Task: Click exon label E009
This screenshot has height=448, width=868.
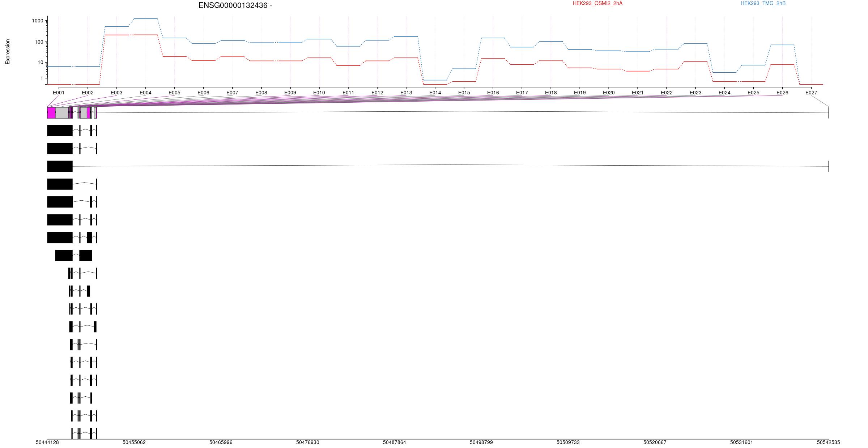Action: [290, 93]
